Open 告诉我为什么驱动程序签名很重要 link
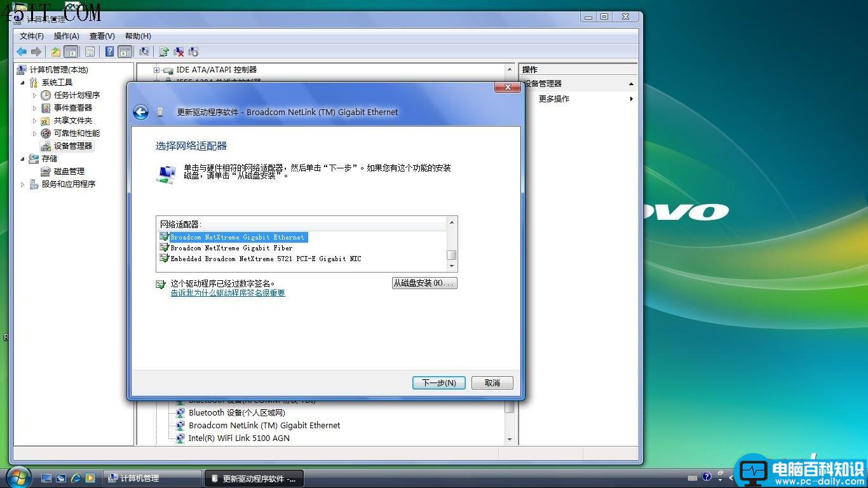This screenshot has height=488, width=868. tap(227, 293)
